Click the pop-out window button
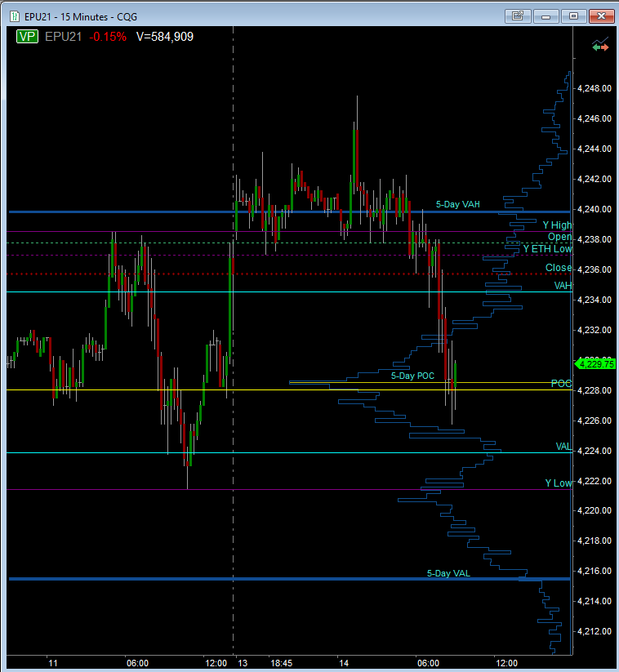The height and width of the screenshot is (672, 619). click(x=518, y=16)
